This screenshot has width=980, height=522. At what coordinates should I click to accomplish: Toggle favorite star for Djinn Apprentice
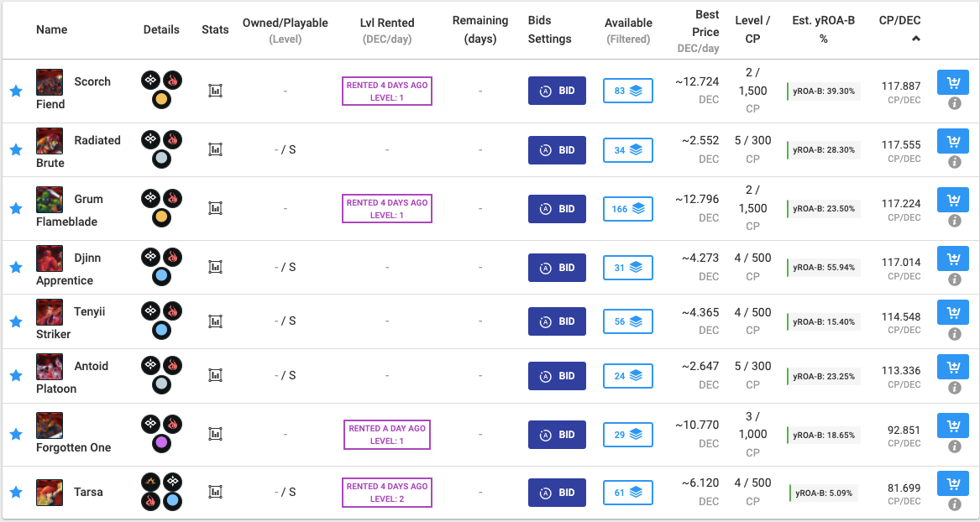point(16,267)
